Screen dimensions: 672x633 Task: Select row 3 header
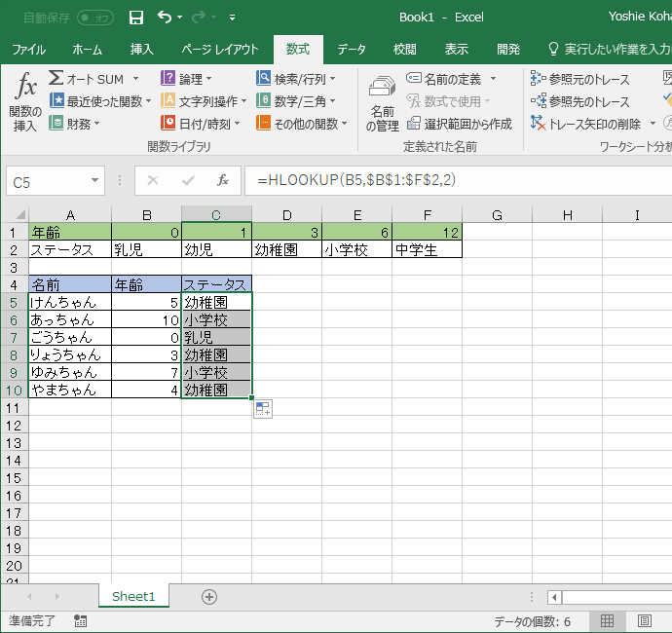click(x=14, y=267)
